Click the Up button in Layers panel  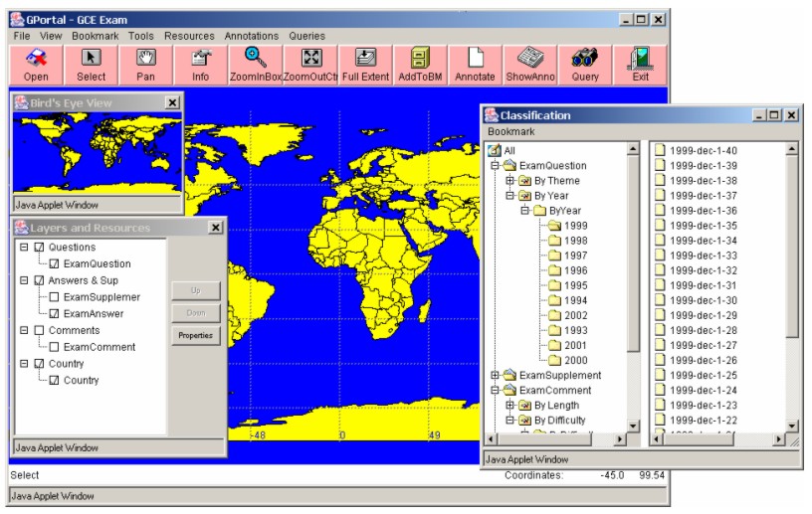[196, 291]
